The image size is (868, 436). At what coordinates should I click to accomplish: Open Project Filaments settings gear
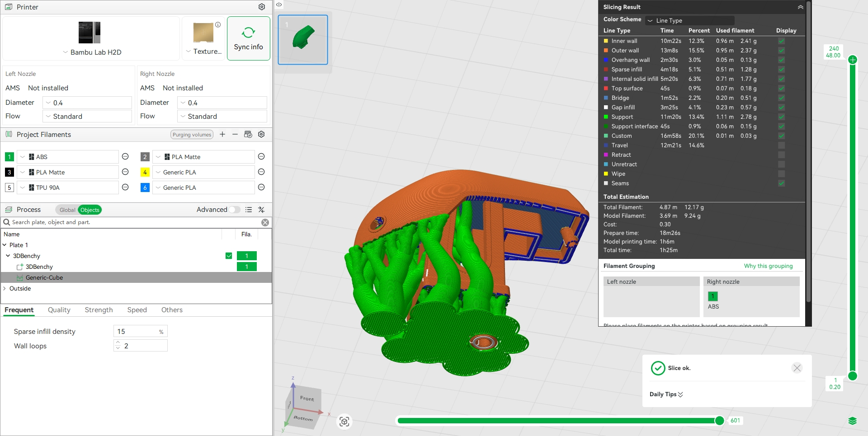[261, 134]
